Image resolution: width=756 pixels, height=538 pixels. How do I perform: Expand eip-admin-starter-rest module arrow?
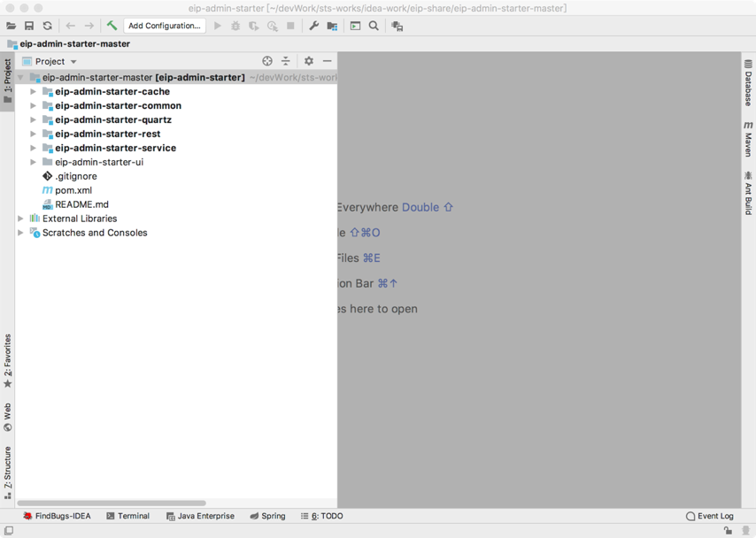coord(33,134)
